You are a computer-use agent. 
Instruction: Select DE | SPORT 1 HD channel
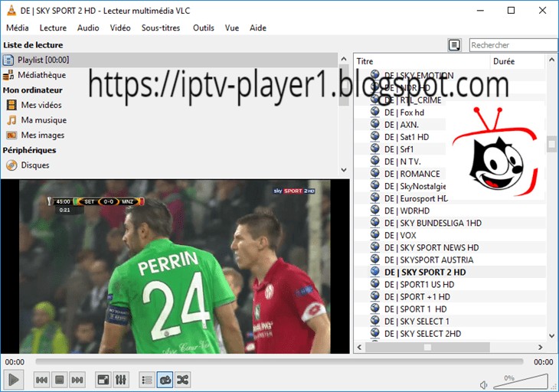click(x=416, y=309)
